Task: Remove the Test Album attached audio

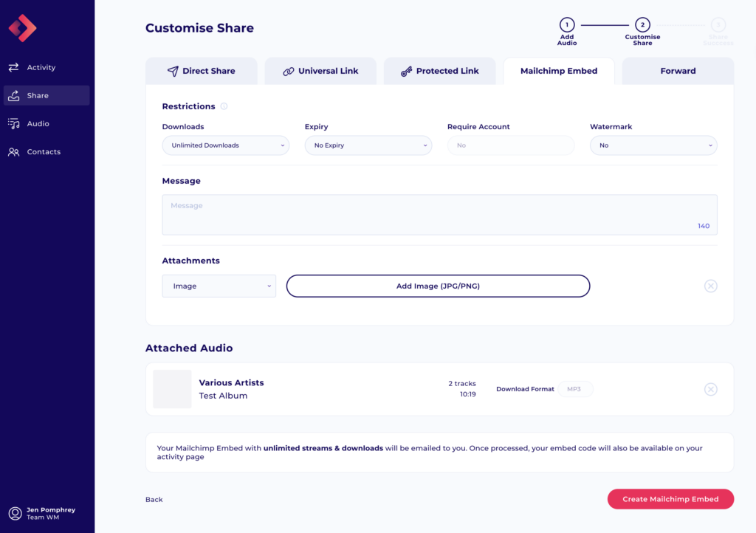Action: click(710, 389)
